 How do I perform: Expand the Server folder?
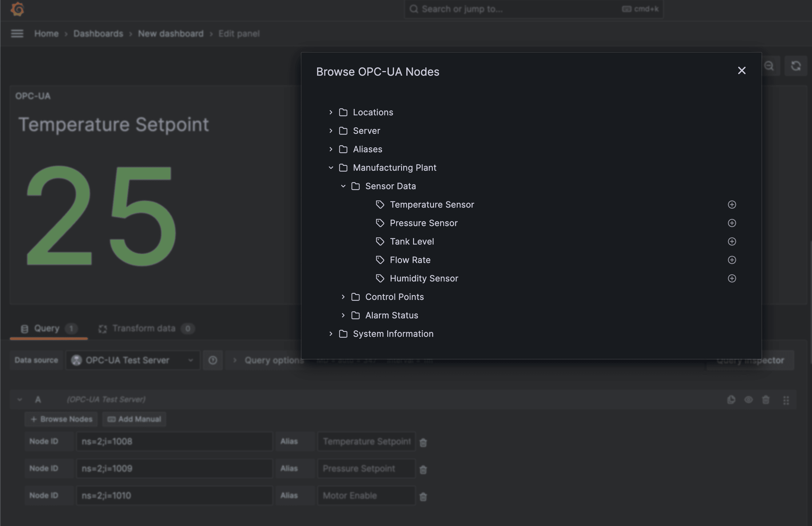[331, 131]
